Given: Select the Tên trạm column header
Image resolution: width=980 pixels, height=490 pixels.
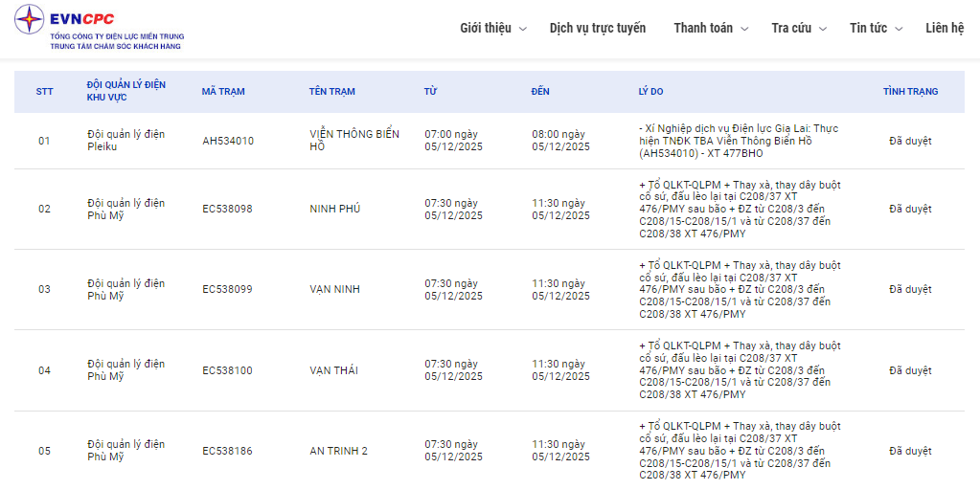Looking at the screenshot, I should pyautogui.click(x=331, y=92).
